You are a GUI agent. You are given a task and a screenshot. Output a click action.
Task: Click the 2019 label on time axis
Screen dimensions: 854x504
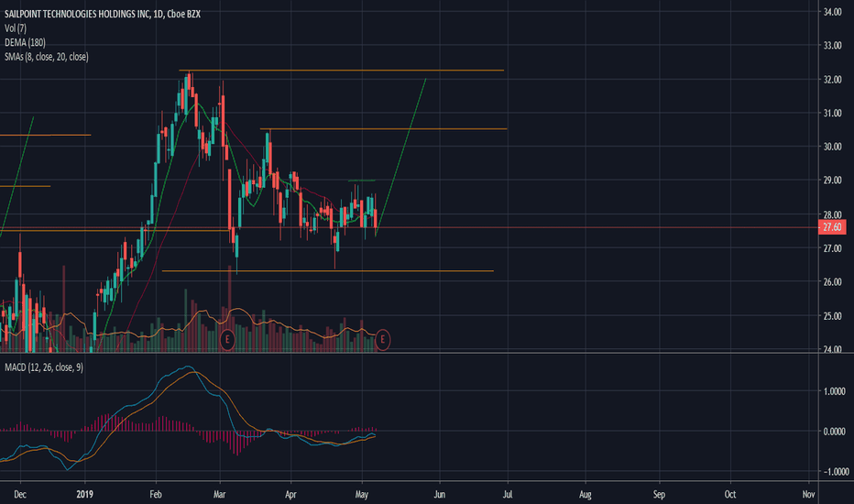point(84,495)
